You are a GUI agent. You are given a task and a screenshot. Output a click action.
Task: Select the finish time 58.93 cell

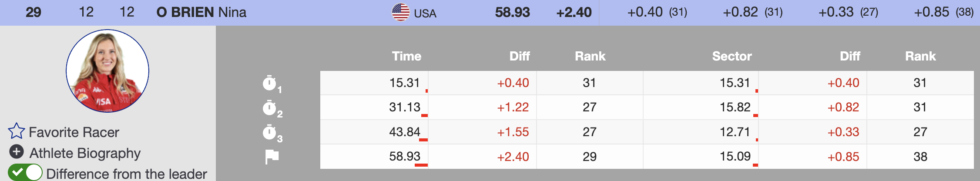(405, 157)
